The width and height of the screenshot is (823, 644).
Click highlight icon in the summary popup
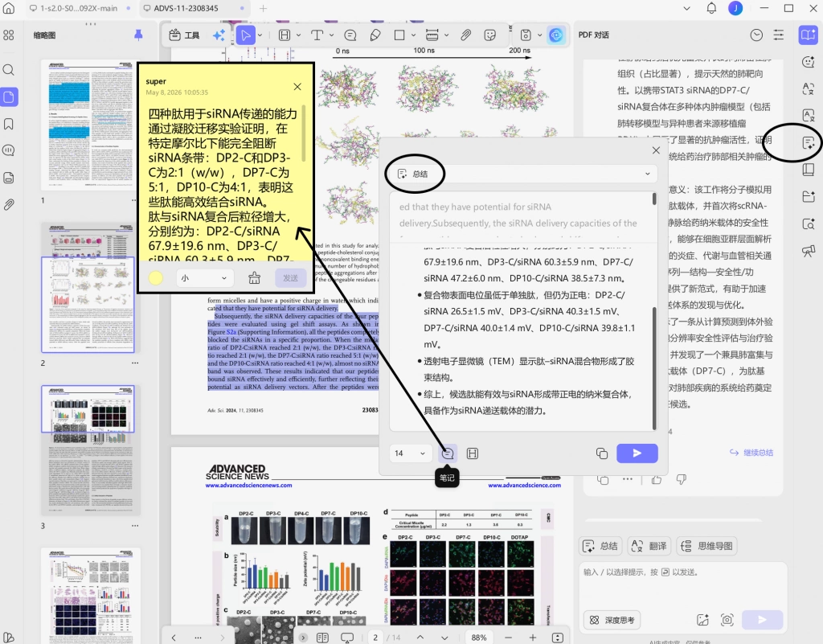(473, 453)
